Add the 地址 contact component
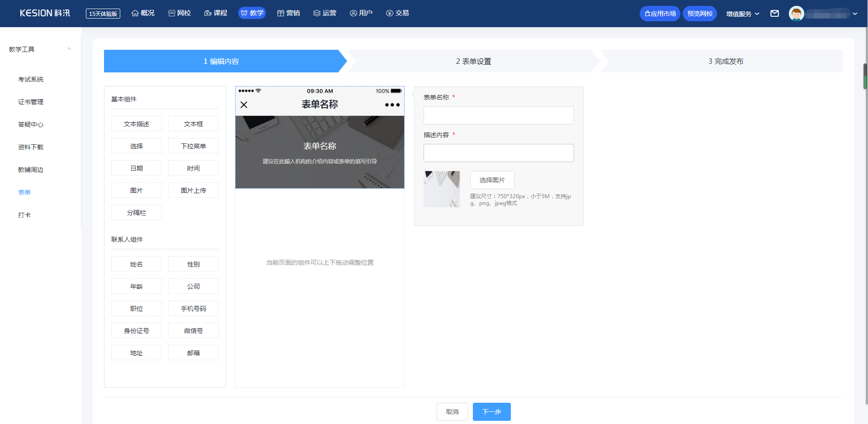The height and width of the screenshot is (424, 868). pos(137,353)
